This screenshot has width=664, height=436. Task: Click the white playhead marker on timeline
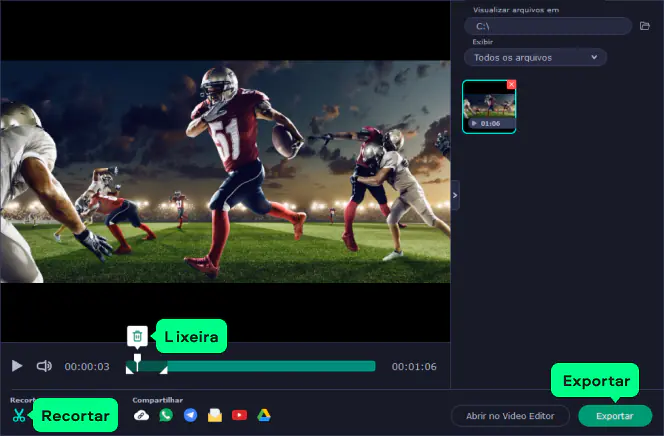[x=137, y=361]
